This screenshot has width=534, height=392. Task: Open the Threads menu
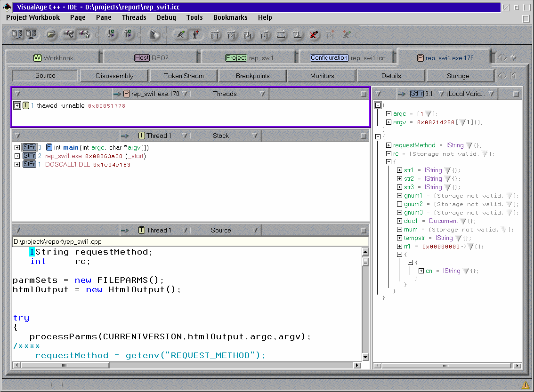click(x=134, y=17)
